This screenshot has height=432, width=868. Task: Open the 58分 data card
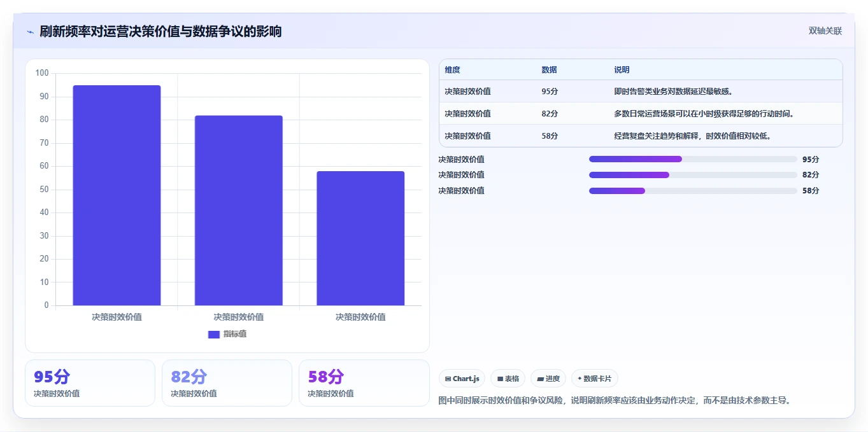tap(364, 383)
